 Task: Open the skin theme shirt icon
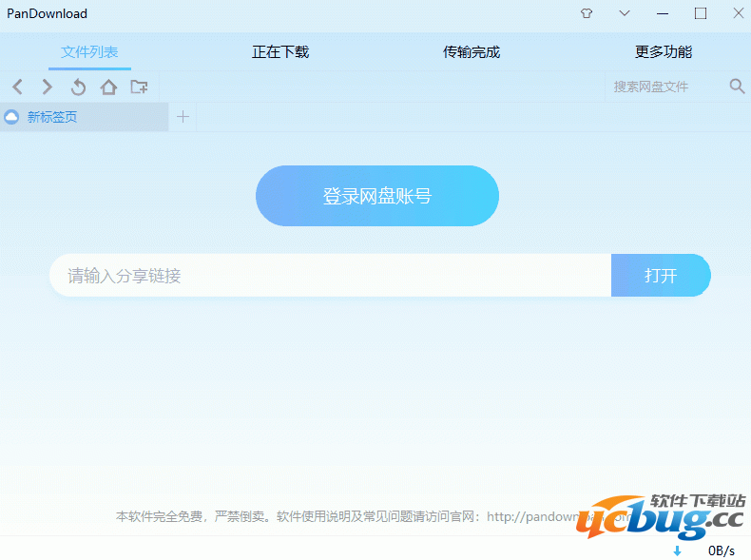click(587, 13)
